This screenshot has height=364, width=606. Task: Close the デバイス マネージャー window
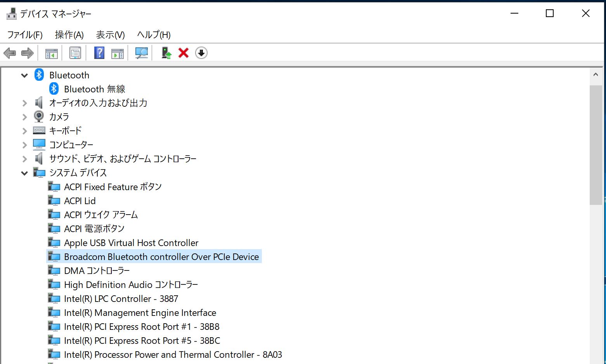click(x=586, y=14)
